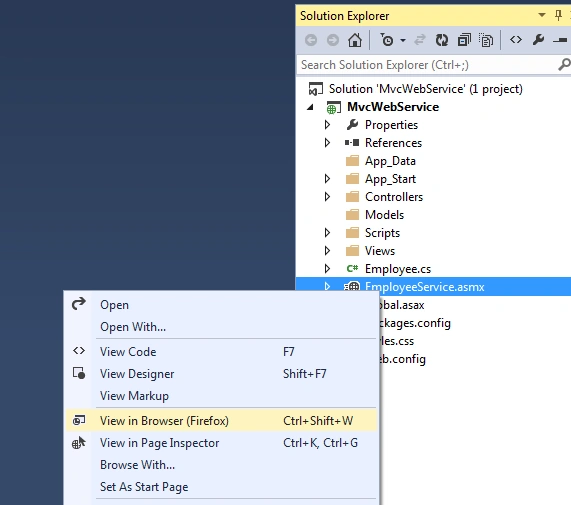Open the Solution Explorer window options dropdown
The width and height of the screenshot is (571, 505).
tap(542, 15)
